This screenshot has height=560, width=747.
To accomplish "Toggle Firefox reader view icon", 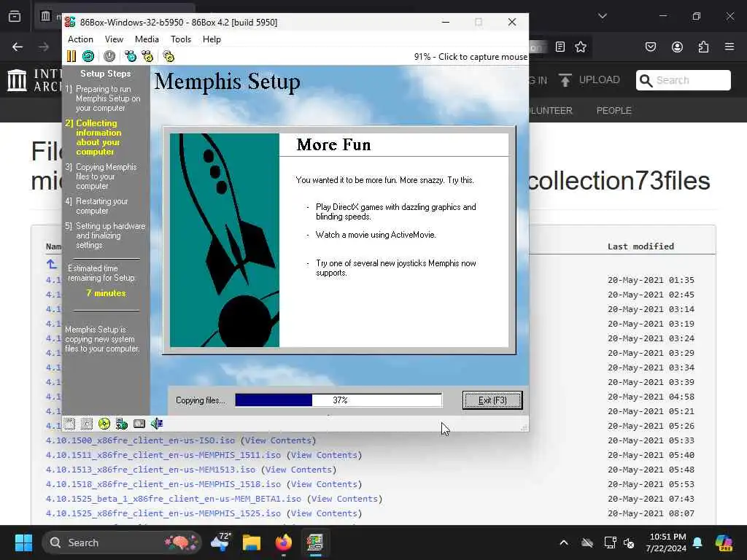I will 560,47.
